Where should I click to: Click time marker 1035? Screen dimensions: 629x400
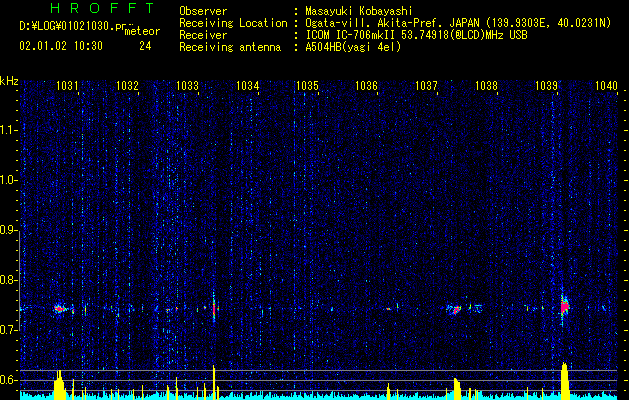point(307,86)
